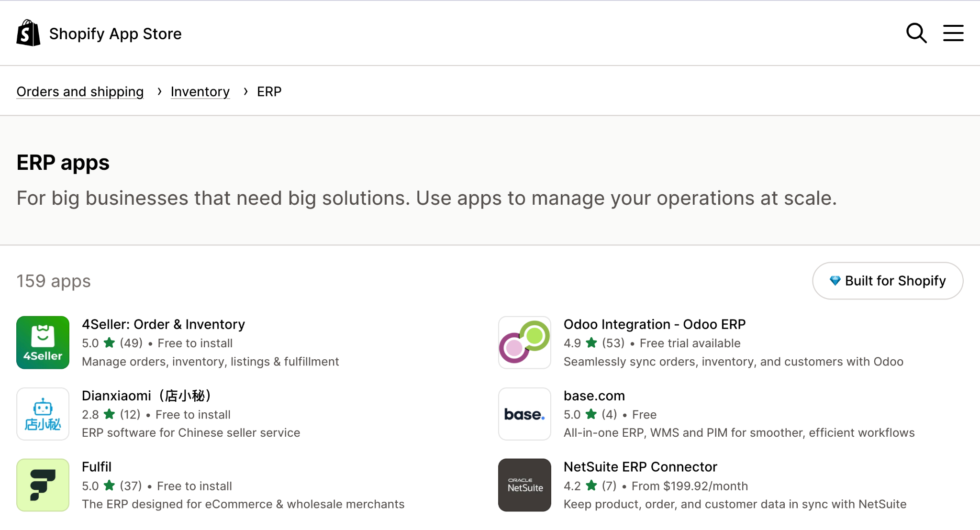Click Odoo 4.9 rating star
980x530 pixels.
(591, 342)
